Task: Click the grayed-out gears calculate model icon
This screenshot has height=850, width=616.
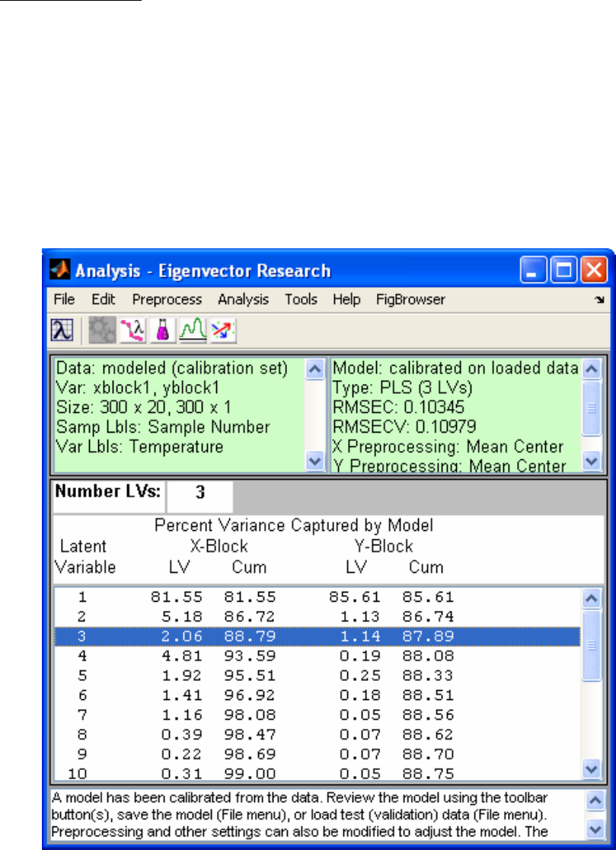Action: (x=102, y=330)
